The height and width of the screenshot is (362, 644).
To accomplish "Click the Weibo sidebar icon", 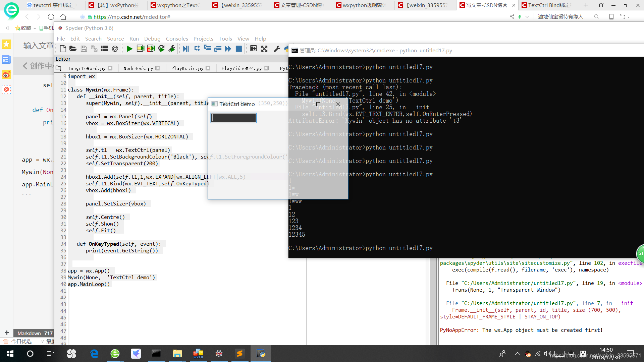I will click(6, 74).
